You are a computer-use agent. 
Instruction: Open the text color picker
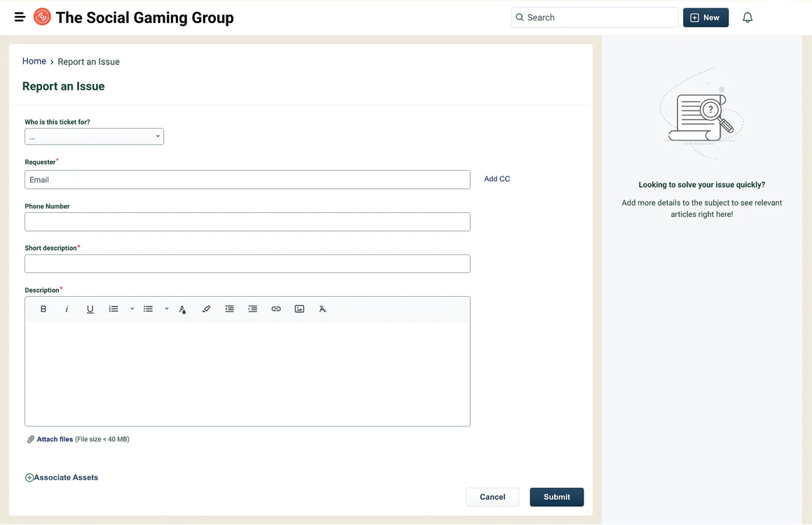(x=182, y=309)
